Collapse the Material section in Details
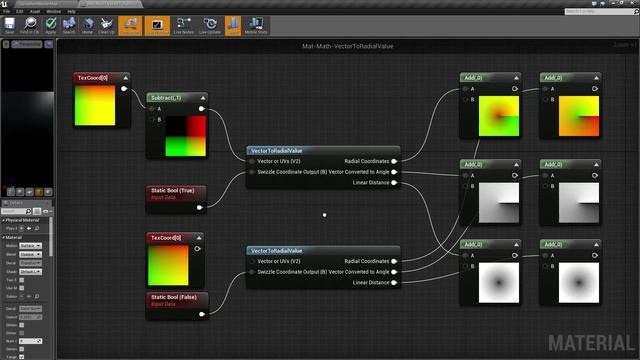This screenshot has height=360, width=640. click(4, 237)
